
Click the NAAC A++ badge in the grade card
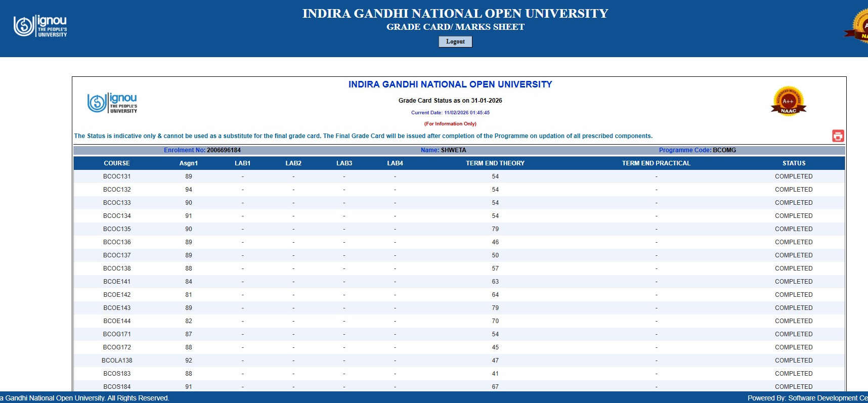[x=788, y=101]
